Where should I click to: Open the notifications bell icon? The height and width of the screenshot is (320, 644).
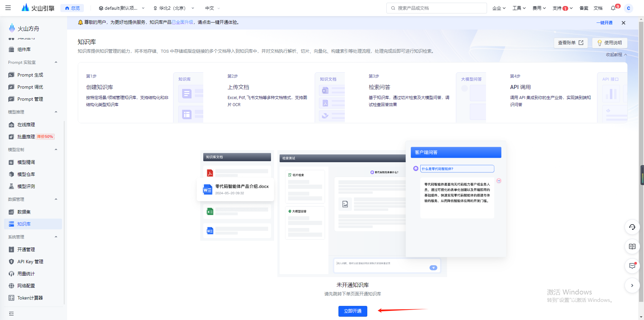[613, 8]
